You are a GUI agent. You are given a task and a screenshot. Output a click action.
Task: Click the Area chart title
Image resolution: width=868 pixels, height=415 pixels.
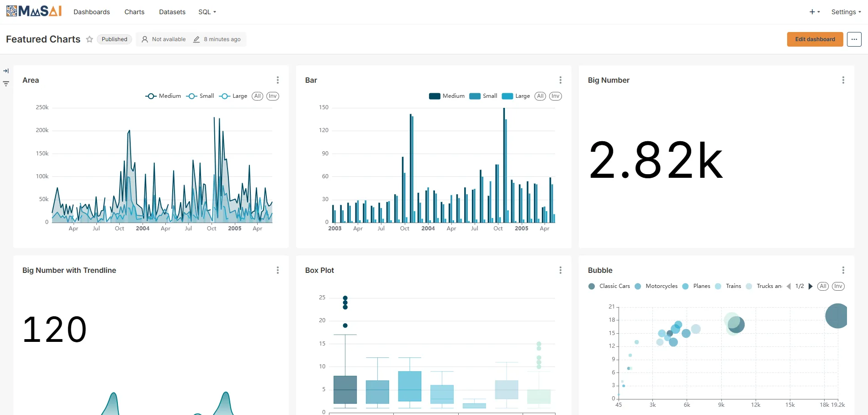click(x=31, y=80)
